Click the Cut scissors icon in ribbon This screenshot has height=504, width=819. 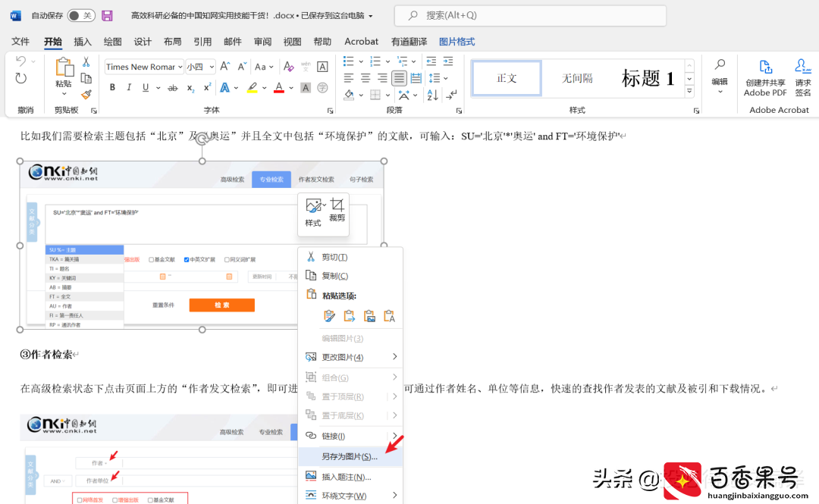coord(86,61)
